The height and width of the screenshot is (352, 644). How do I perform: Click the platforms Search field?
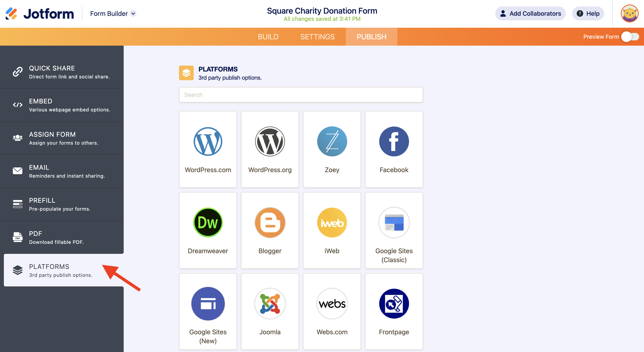coord(301,95)
